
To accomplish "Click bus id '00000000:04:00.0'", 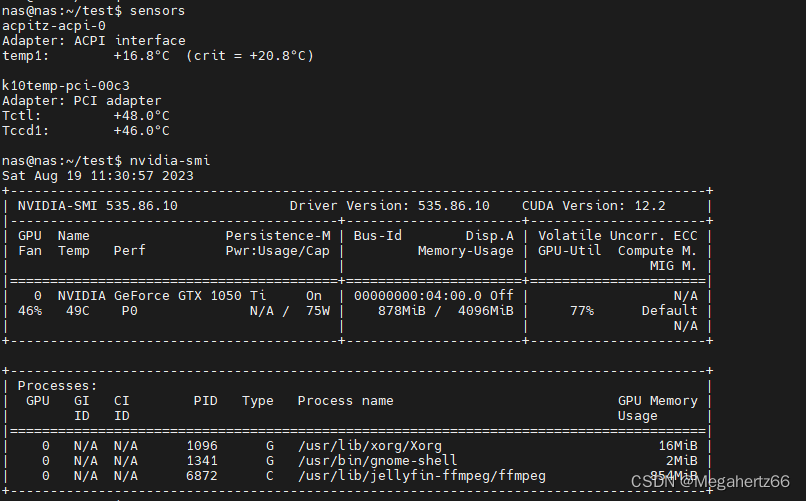I will (418, 296).
